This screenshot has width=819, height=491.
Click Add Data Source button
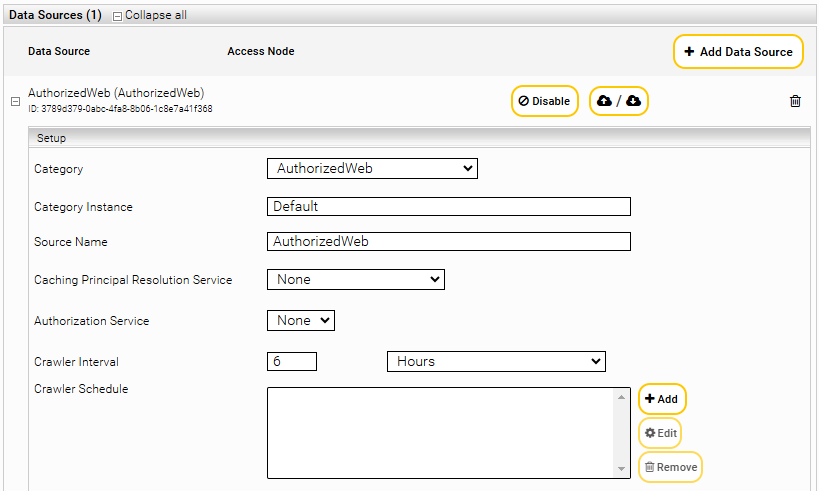pos(738,52)
